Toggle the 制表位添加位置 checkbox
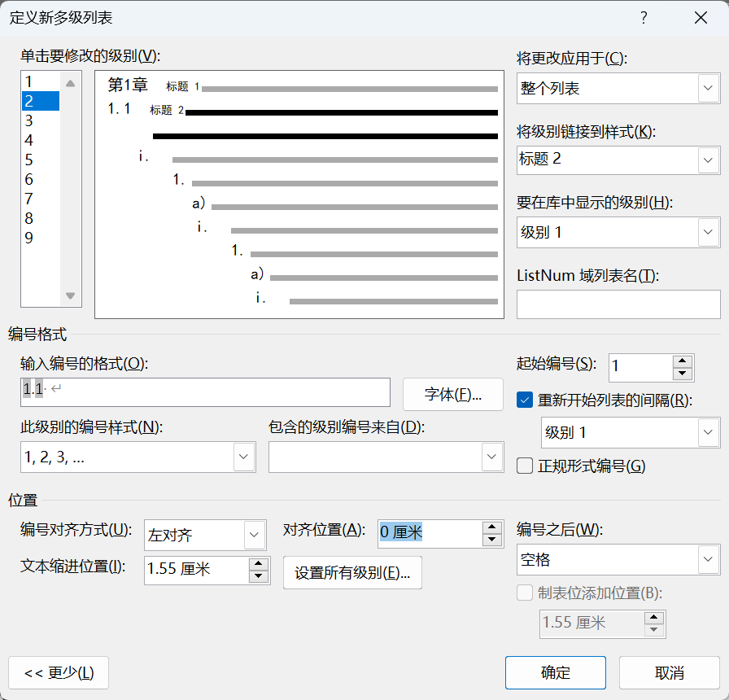 (x=525, y=593)
